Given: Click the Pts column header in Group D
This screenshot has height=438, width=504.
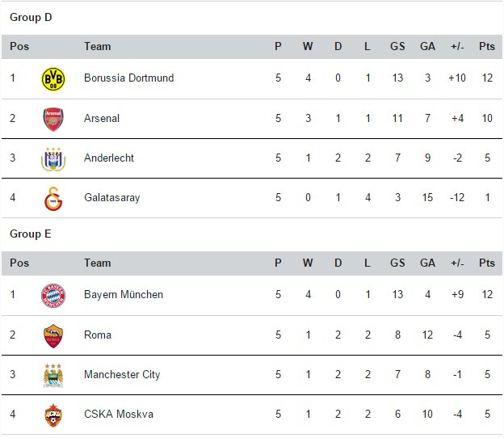Looking at the screenshot, I should click(x=487, y=47).
